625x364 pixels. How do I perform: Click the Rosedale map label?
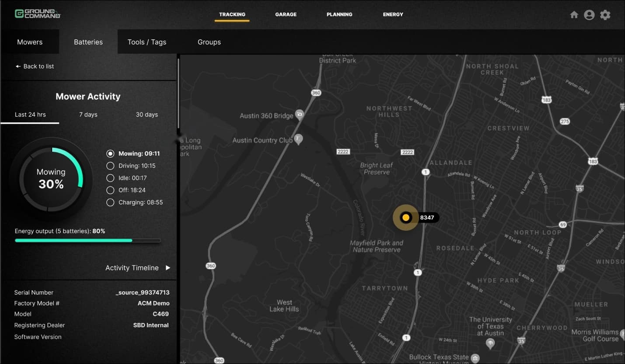point(455,248)
